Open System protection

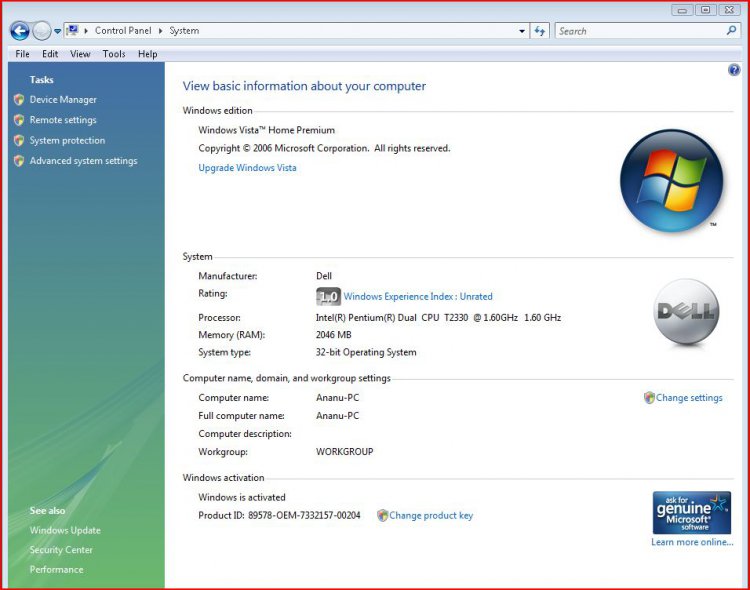pyautogui.click(x=67, y=141)
